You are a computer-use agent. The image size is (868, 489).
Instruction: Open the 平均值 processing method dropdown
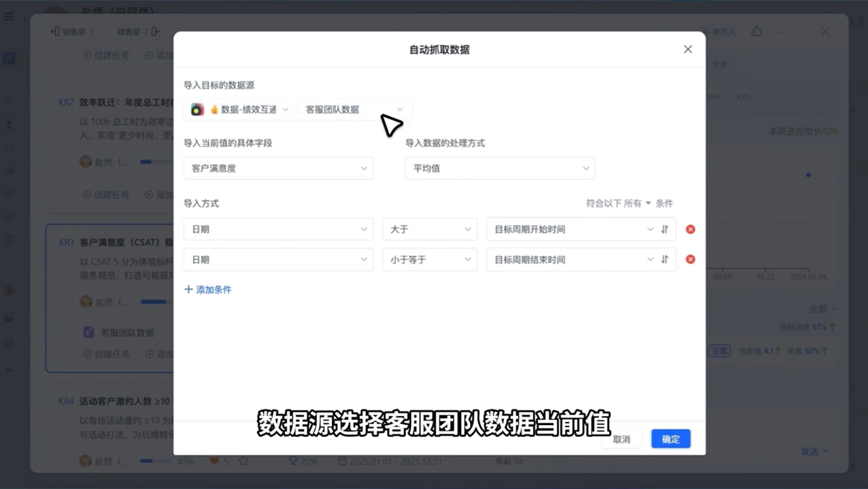[x=500, y=168]
